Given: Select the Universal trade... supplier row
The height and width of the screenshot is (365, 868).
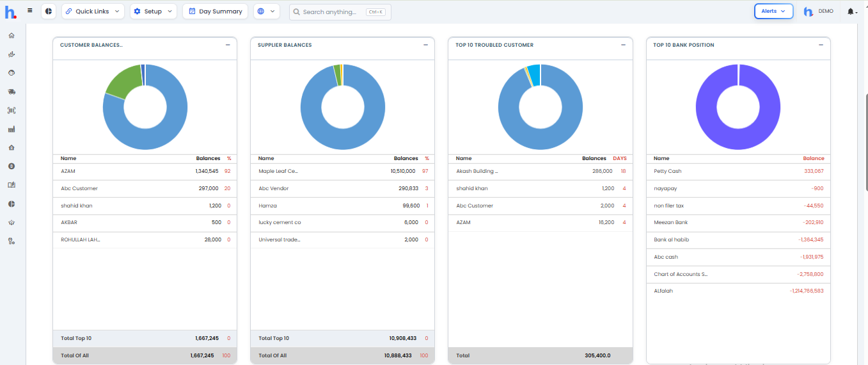Looking at the screenshot, I should tap(342, 239).
